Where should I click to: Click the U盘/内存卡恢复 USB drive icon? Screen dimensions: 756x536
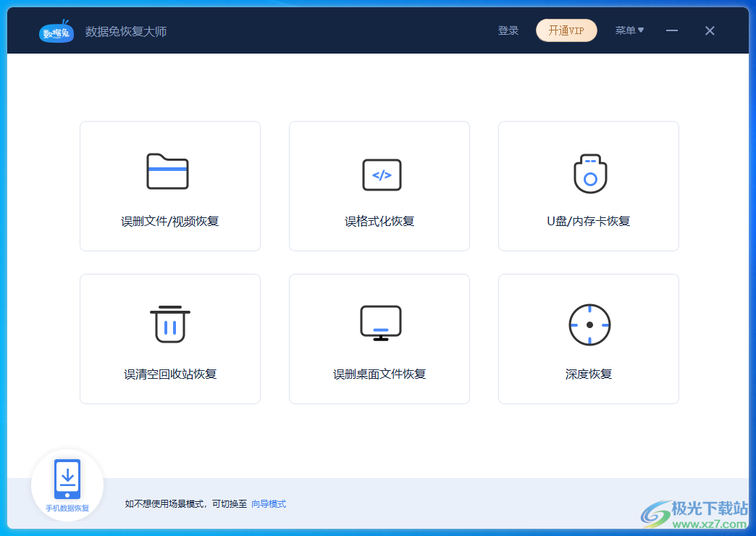(589, 174)
